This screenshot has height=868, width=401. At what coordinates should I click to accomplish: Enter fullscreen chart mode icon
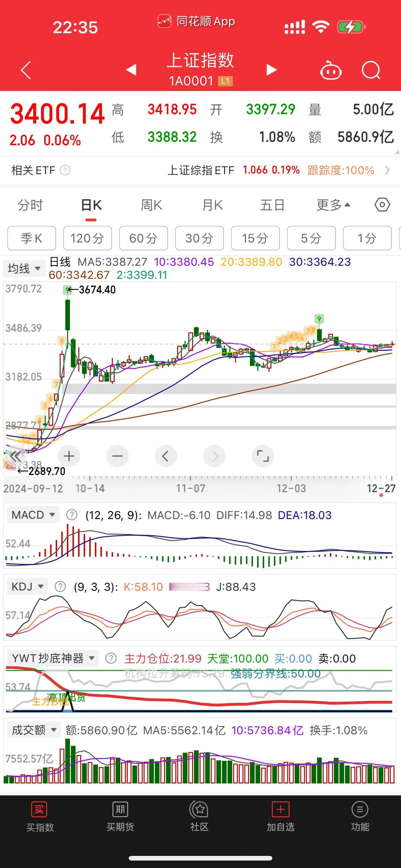coord(263,456)
